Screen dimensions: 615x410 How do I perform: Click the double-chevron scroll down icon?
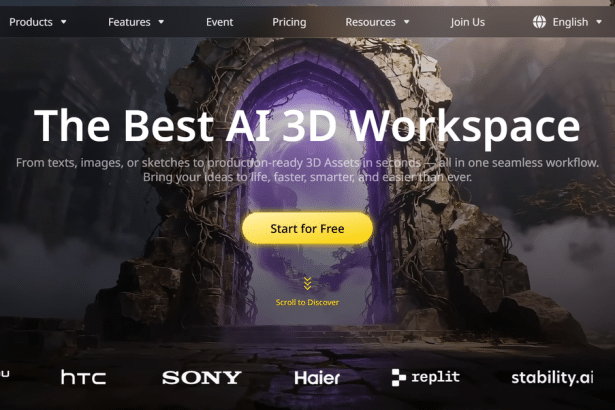(307, 283)
